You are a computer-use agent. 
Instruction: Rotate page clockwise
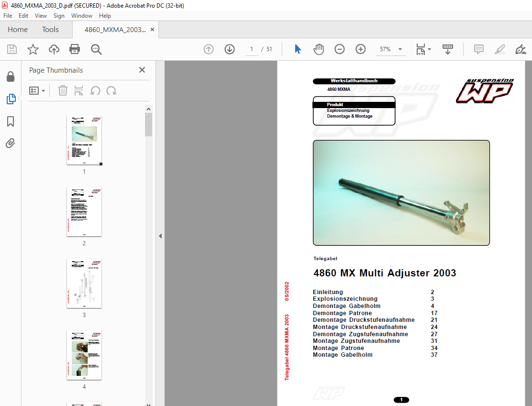click(x=111, y=90)
